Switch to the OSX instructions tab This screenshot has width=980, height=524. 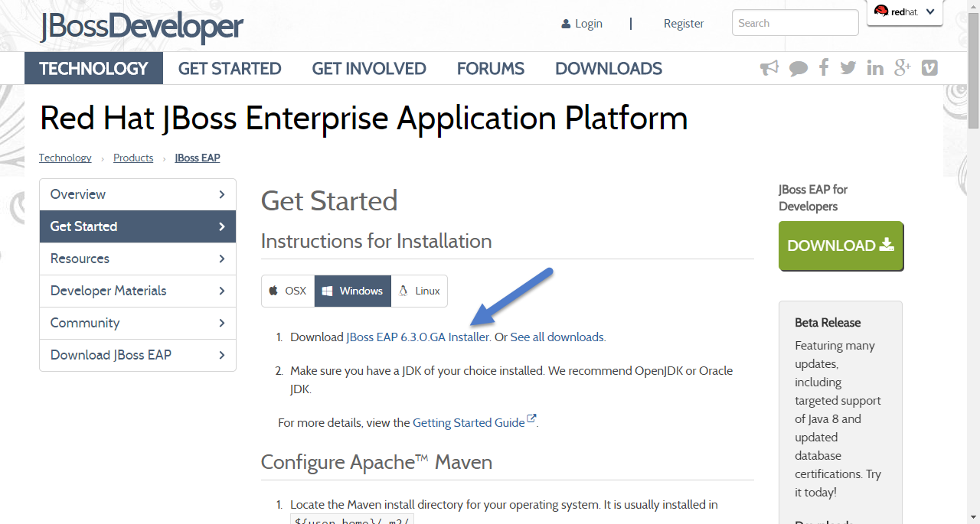288,291
